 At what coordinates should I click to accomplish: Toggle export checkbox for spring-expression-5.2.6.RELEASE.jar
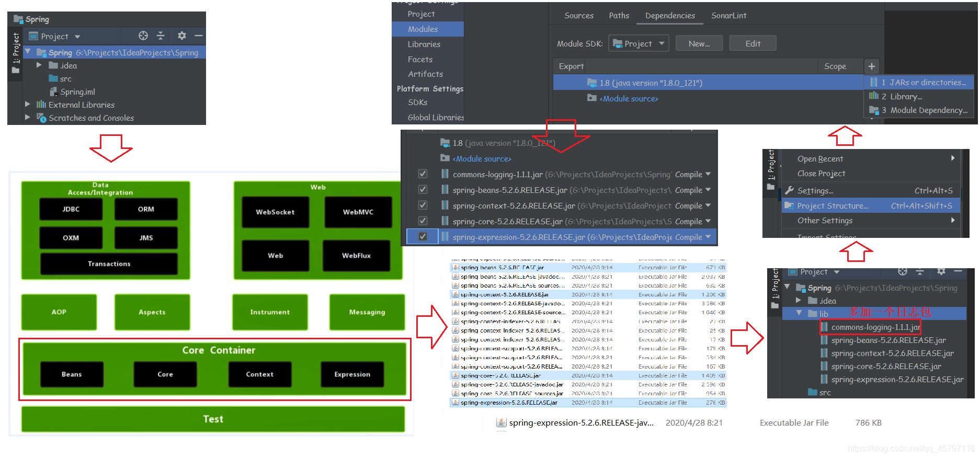pos(423,236)
